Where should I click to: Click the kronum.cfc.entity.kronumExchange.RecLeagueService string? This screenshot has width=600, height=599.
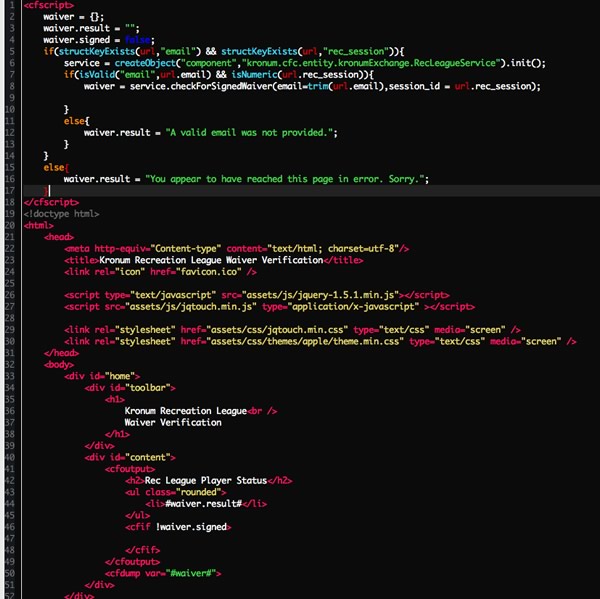(371, 63)
